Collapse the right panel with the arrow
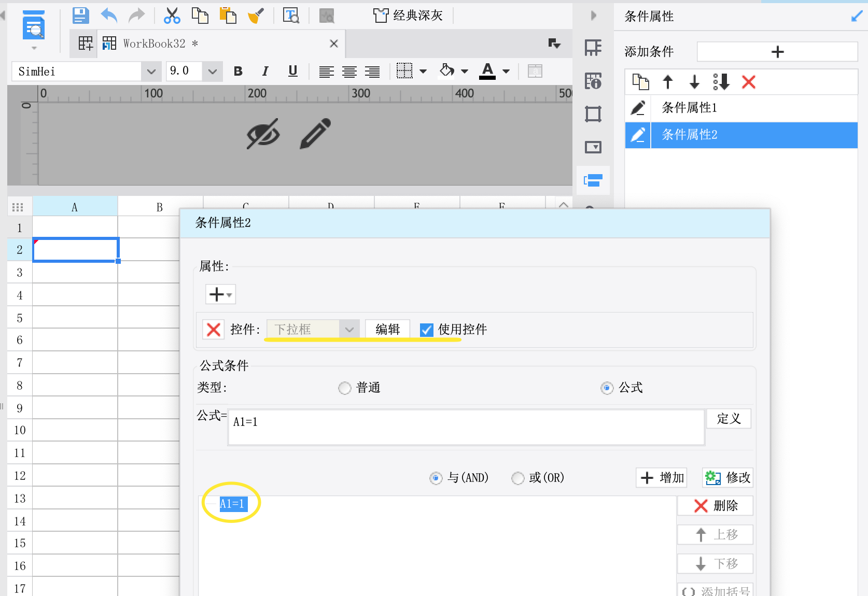Image resolution: width=868 pixels, height=596 pixels. click(594, 16)
